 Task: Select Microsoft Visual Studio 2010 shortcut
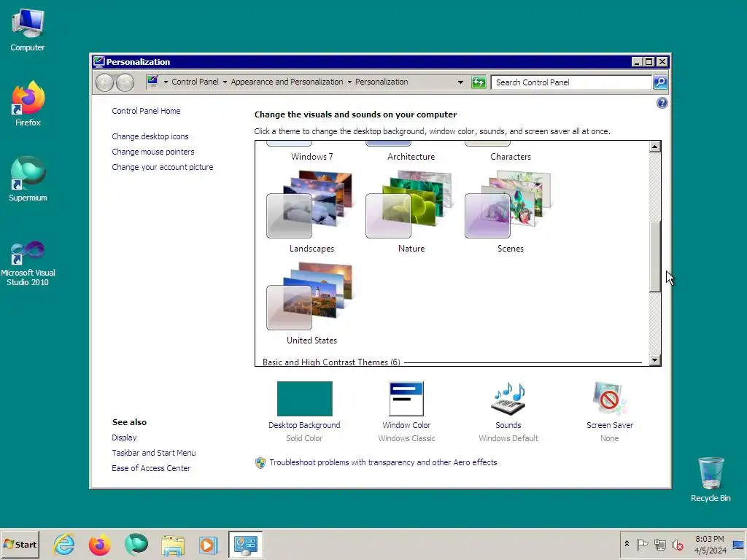(x=28, y=263)
